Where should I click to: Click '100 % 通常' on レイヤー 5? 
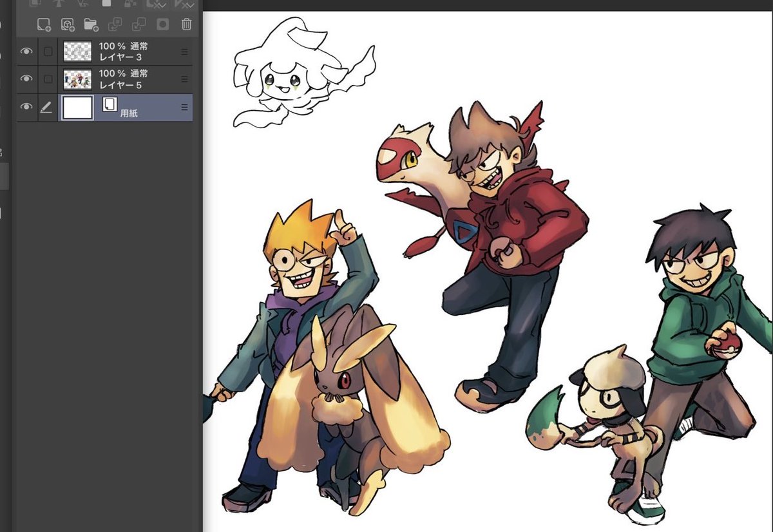(x=123, y=75)
